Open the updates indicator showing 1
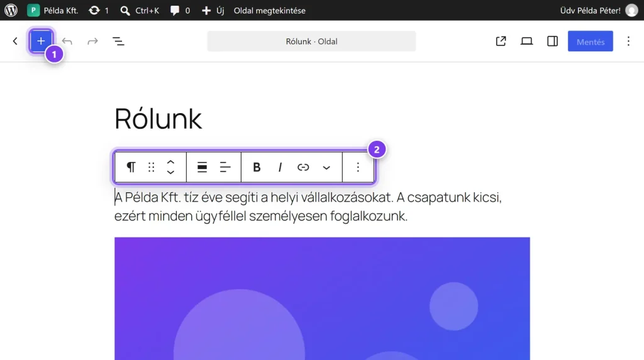Image resolution: width=644 pixels, height=360 pixels. pyautogui.click(x=99, y=10)
